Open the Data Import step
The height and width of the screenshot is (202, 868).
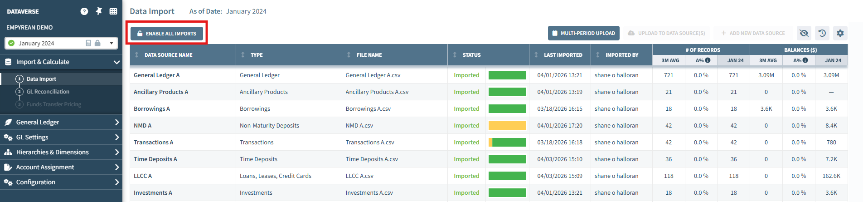coord(41,79)
